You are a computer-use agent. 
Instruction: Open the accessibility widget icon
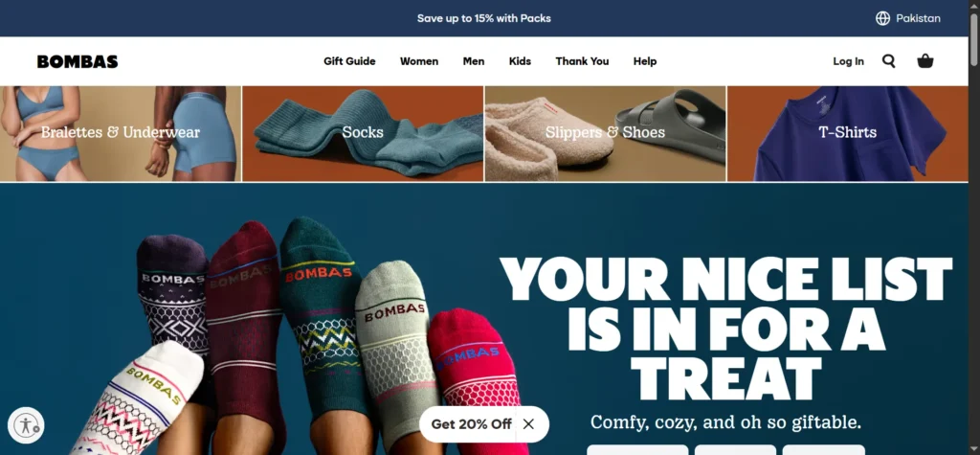pyautogui.click(x=26, y=425)
